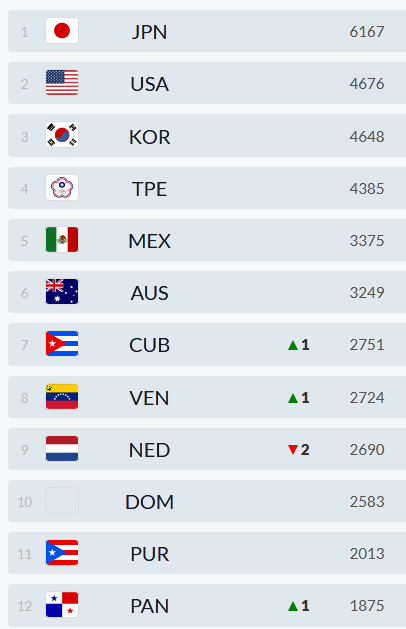Screen dimensions: 406x629
Task: Click the Panama flag icon
Action: [62, 605]
